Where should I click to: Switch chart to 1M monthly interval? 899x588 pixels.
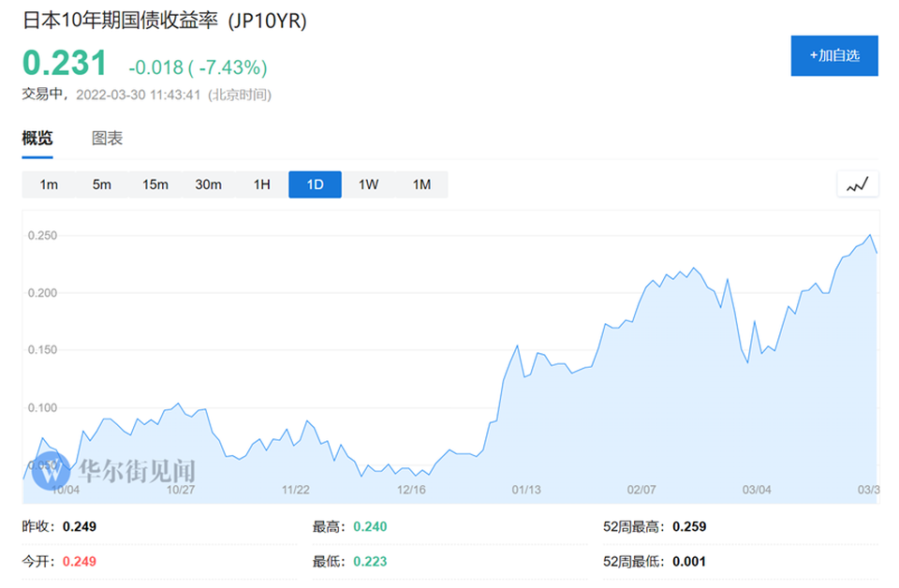coord(421,184)
